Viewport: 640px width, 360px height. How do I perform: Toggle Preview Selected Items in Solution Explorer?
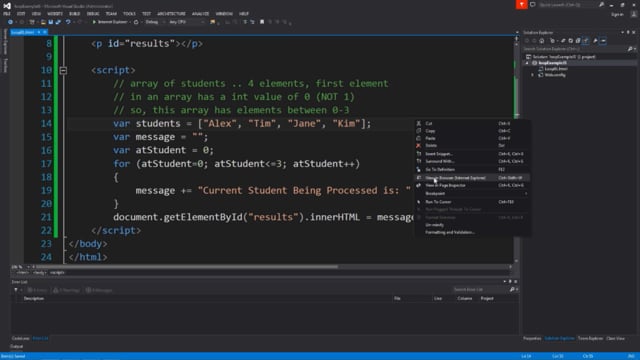603,40
